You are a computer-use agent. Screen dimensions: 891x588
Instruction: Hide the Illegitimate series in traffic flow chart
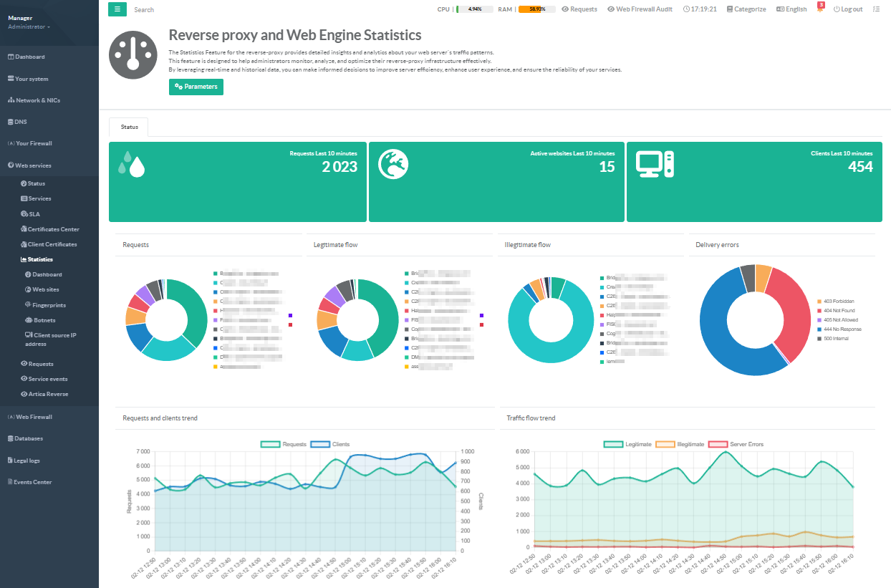point(680,444)
